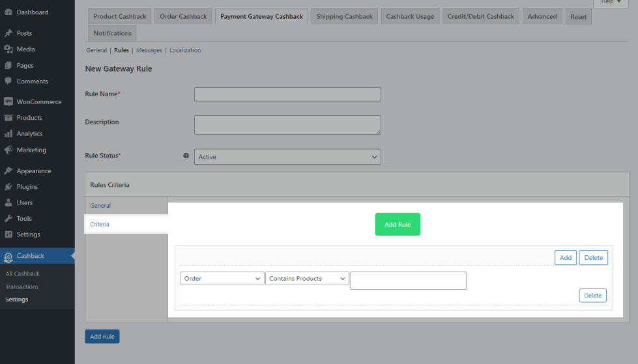Click the Analytics bar chart icon
638x364 pixels.
[8, 134]
